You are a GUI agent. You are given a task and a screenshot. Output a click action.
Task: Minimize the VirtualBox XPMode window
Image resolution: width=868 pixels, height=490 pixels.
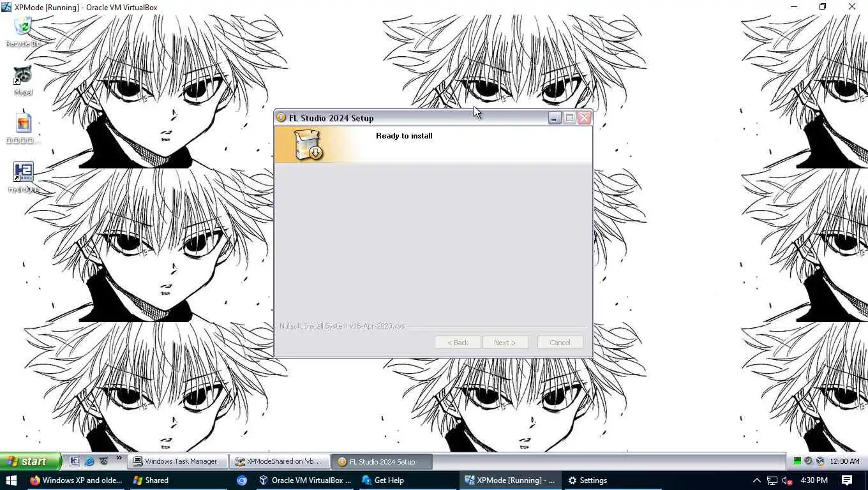[x=794, y=7]
